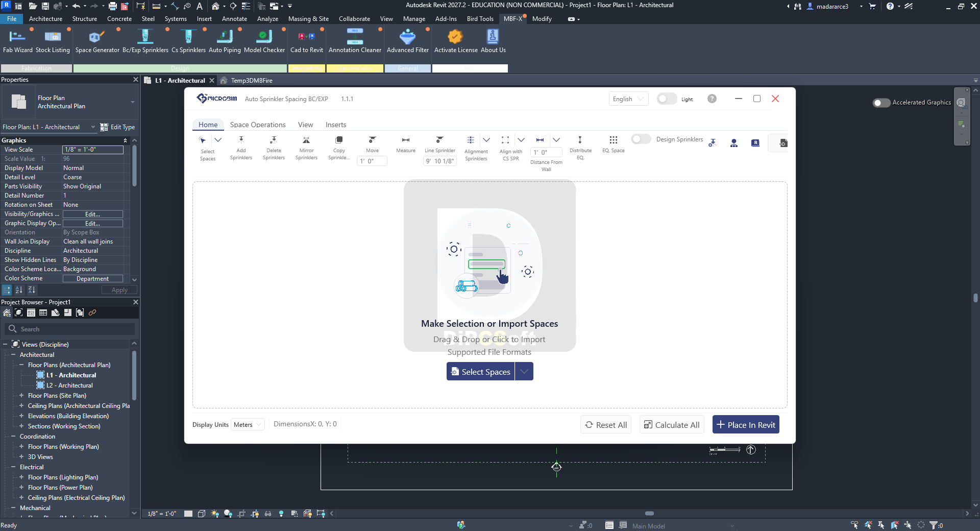This screenshot has height=531, width=980.
Task: Open the English language dropdown
Action: click(628, 99)
